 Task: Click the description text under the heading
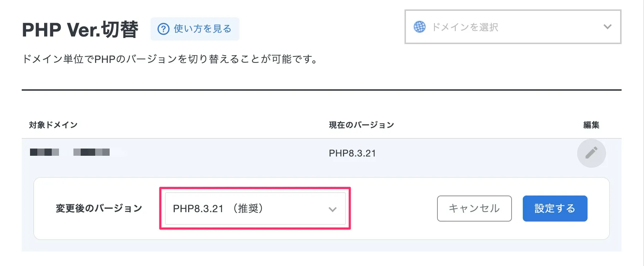170,59
